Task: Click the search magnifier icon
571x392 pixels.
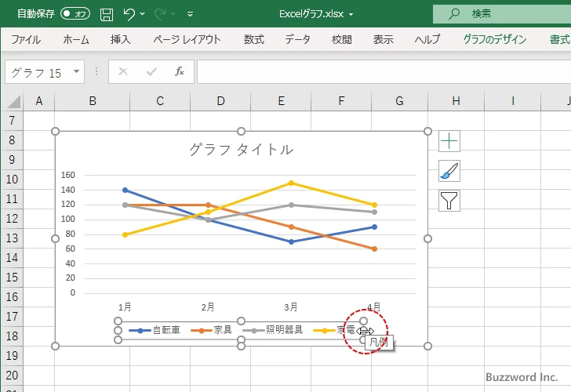Action: [454, 13]
